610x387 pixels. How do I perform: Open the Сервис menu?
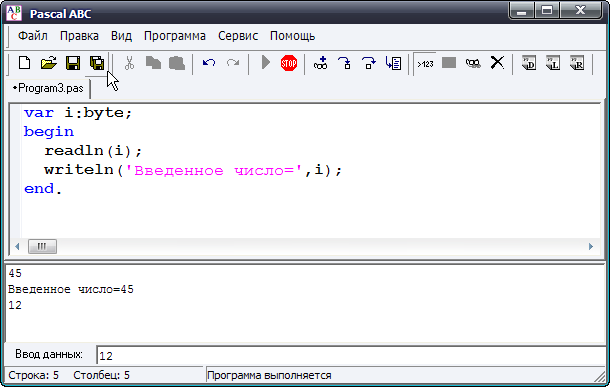click(x=238, y=36)
